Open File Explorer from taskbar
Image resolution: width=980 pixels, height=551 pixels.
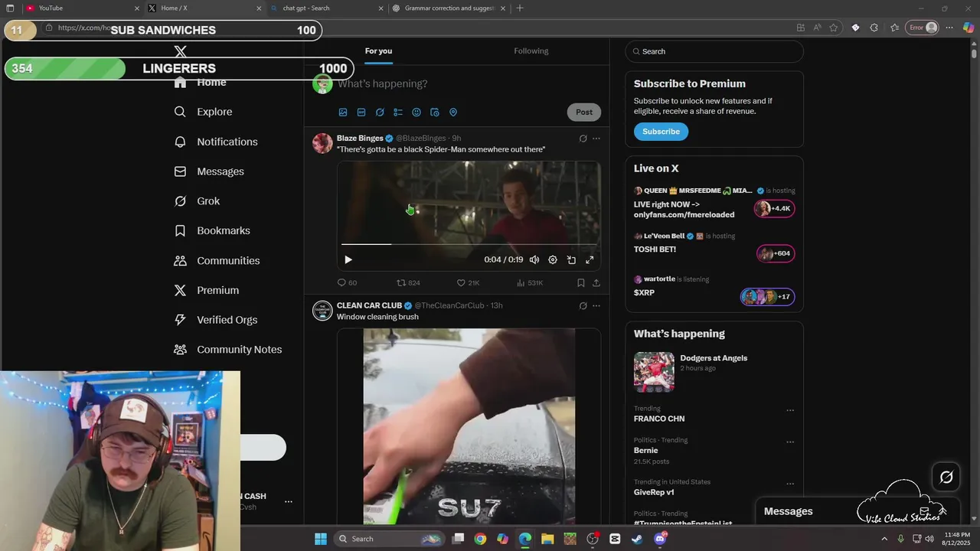[x=547, y=539]
